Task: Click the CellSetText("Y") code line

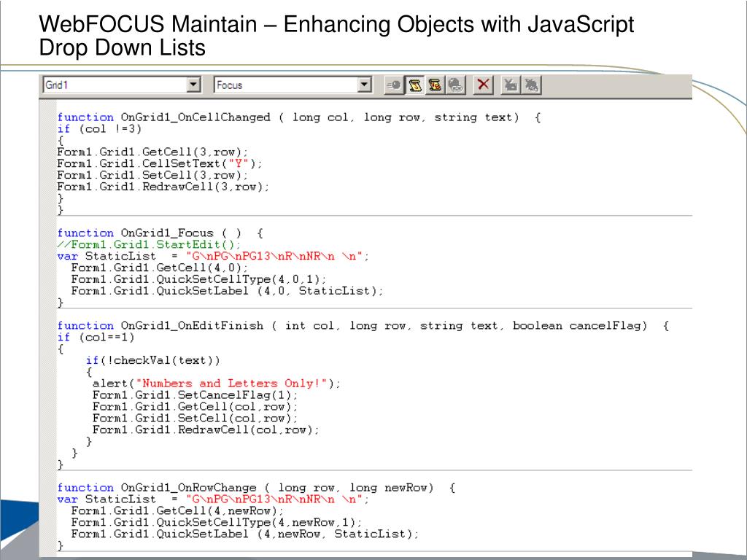Action: pyautogui.click(x=160, y=163)
